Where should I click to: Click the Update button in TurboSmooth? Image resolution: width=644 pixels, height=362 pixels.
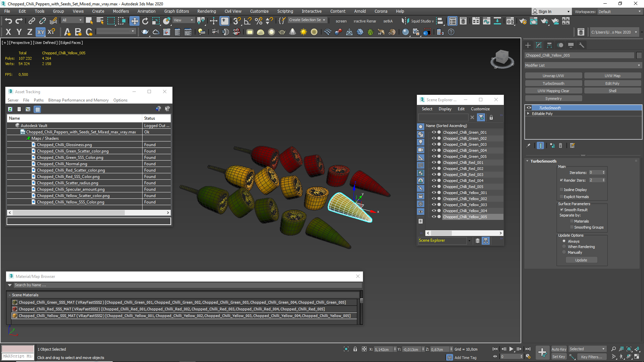[x=581, y=260]
